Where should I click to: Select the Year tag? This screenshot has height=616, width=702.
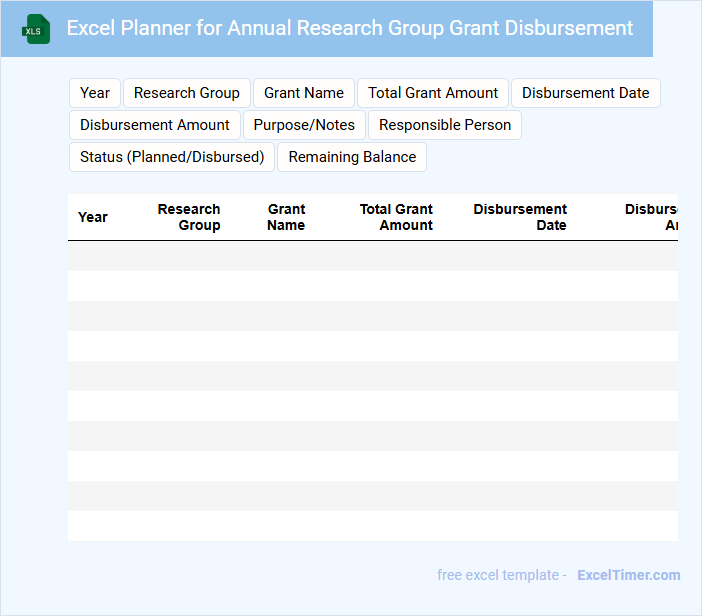point(95,93)
